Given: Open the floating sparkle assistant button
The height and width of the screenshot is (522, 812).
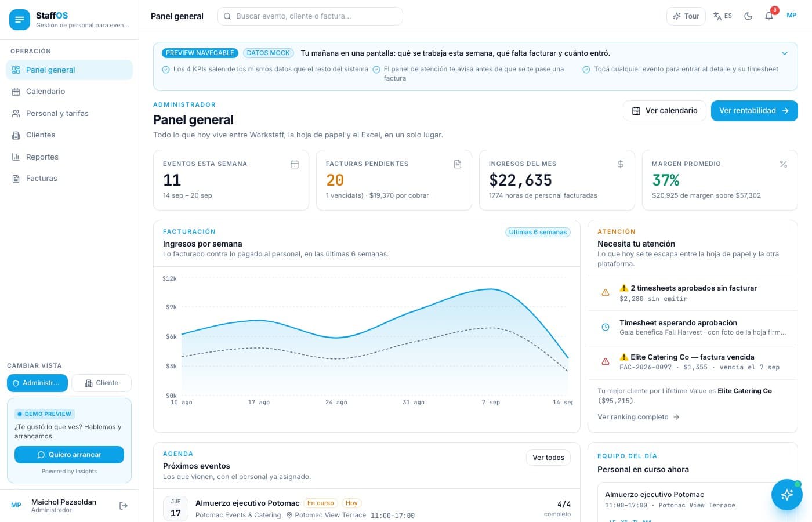Looking at the screenshot, I should point(787,495).
